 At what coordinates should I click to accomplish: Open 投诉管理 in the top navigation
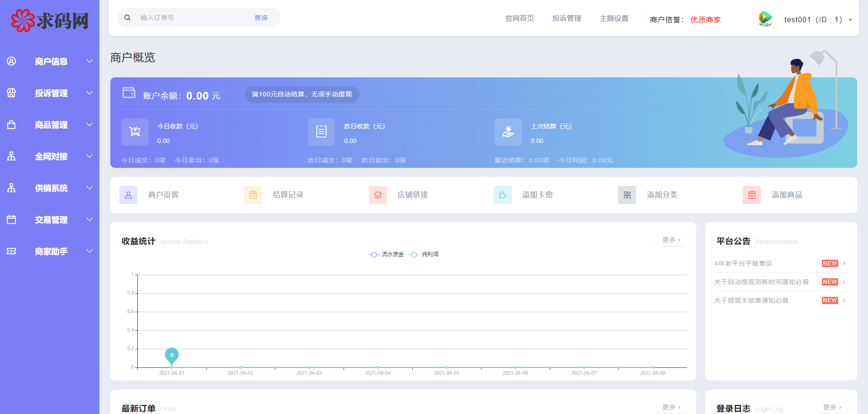coord(567,19)
